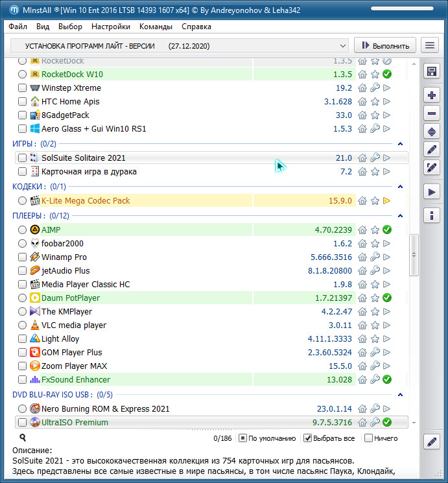Click home icon for Nero Burning ROM
This screenshot has height=483, width=448.
click(x=362, y=408)
